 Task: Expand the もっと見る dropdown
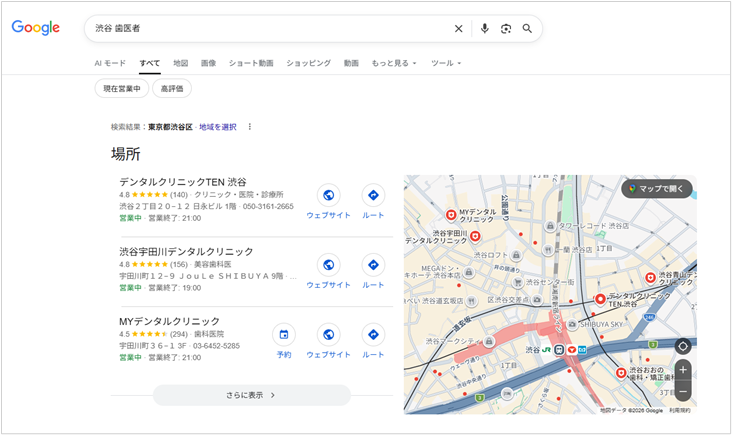pos(394,63)
